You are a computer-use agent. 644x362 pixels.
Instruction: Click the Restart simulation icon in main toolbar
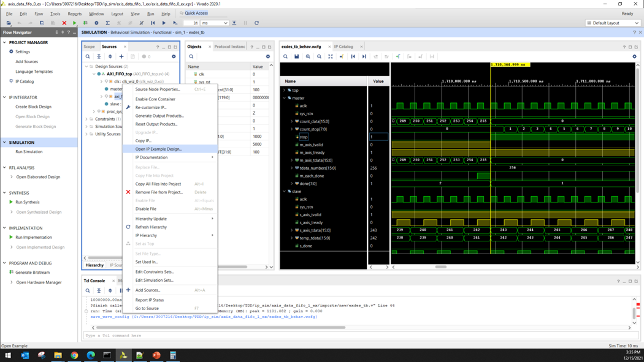[x=153, y=23]
